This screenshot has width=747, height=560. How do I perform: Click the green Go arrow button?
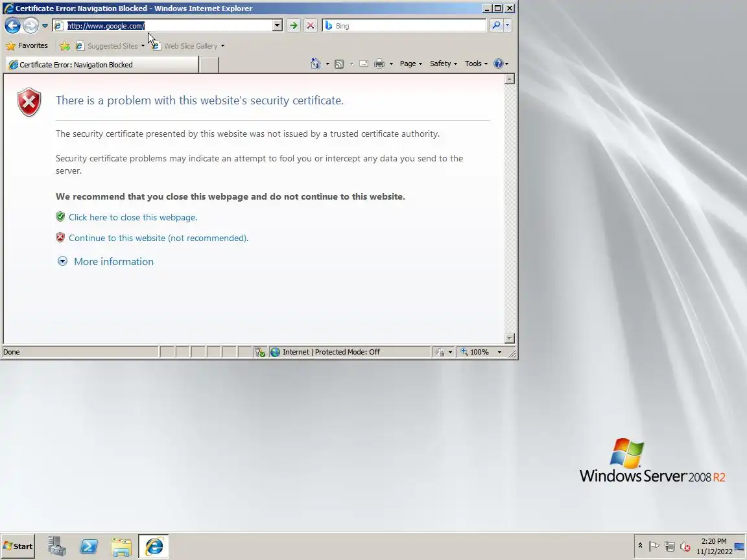click(x=294, y=26)
